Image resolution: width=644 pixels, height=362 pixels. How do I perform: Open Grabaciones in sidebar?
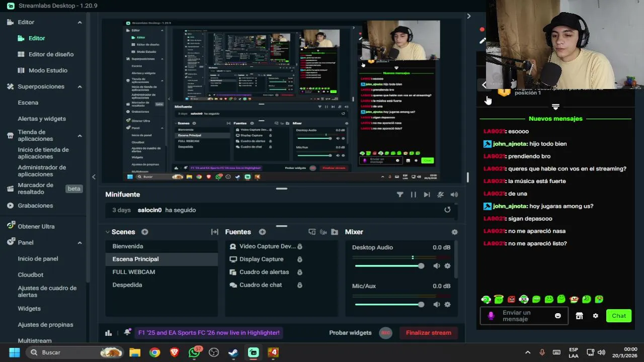pyautogui.click(x=35, y=206)
